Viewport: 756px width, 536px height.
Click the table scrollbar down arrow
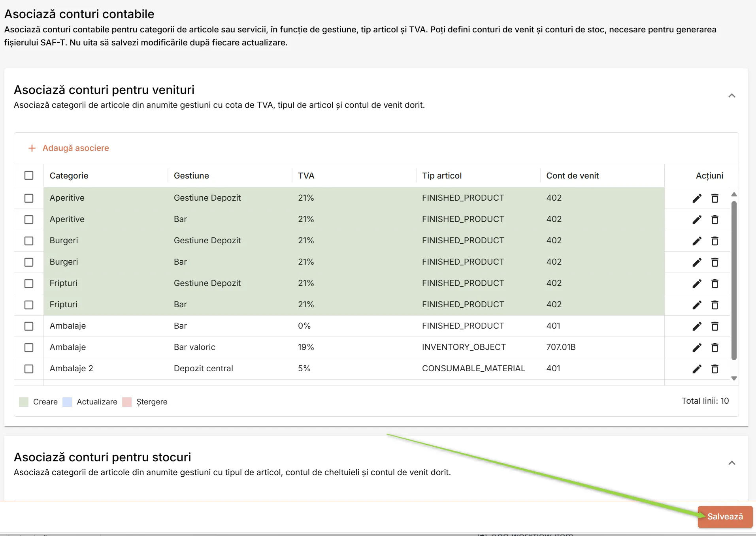point(734,378)
